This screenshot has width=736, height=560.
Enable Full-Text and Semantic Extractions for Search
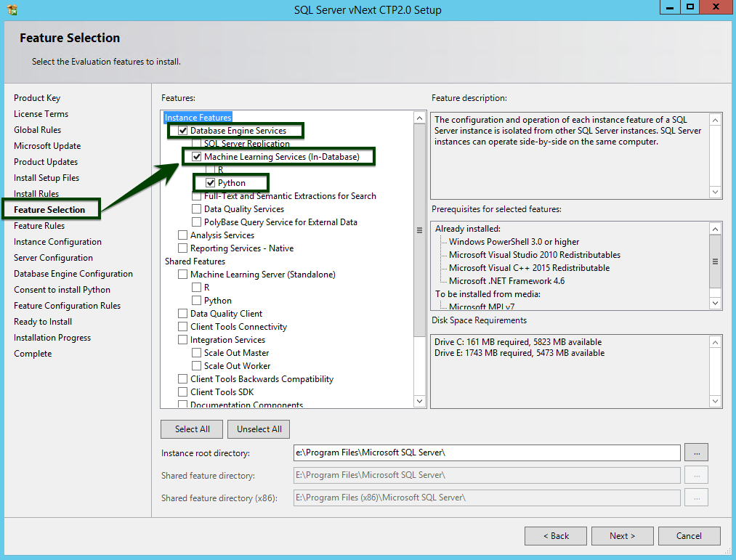coord(196,195)
